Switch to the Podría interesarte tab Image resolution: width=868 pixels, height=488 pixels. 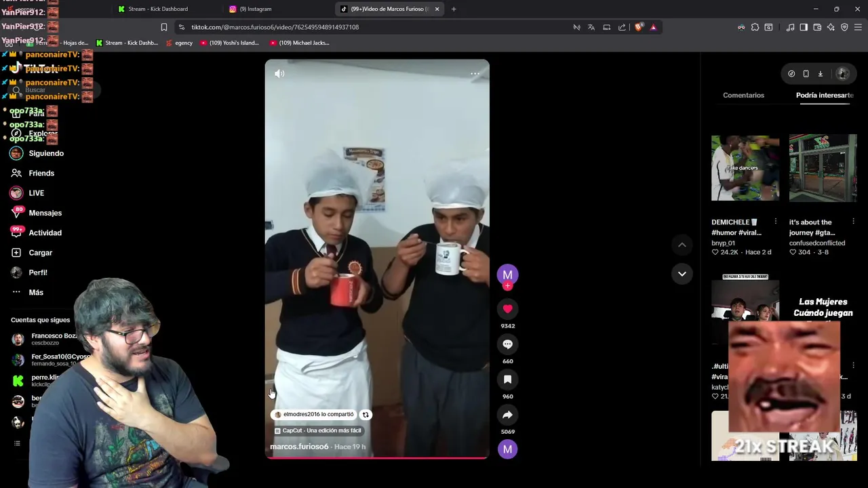[825, 95]
